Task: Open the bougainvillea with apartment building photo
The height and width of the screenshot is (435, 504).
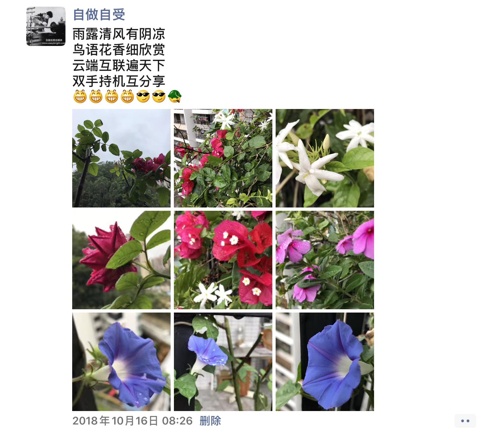Action: click(x=223, y=158)
